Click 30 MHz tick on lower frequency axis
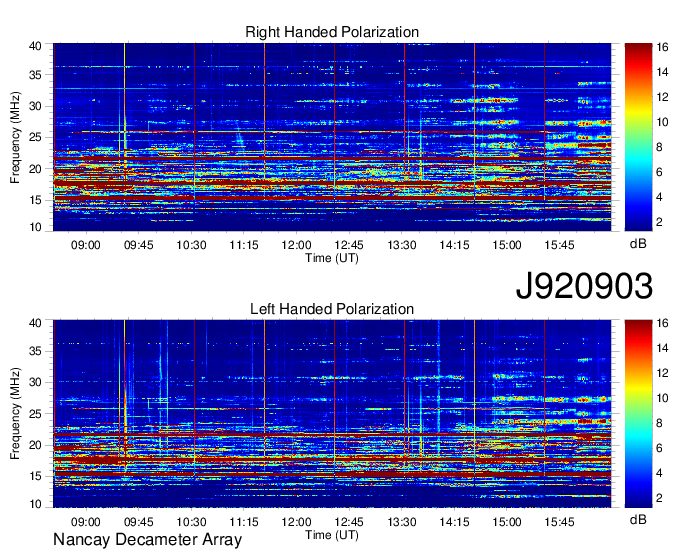Image resolution: width=680 pixels, height=552 pixels. click(x=35, y=382)
